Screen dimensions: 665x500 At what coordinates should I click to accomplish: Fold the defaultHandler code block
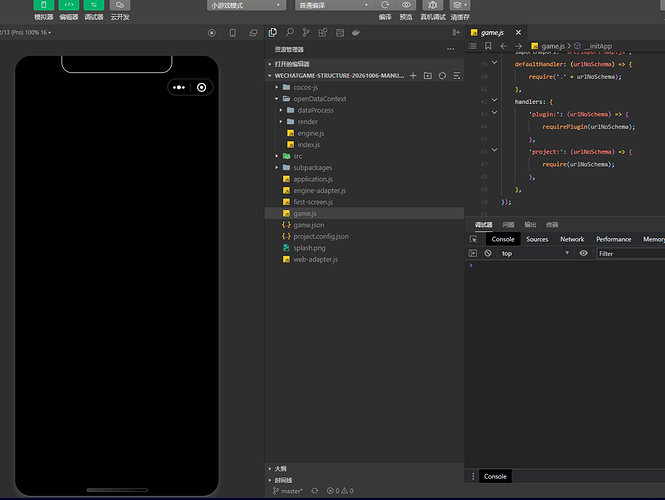[x=495, y=63]
